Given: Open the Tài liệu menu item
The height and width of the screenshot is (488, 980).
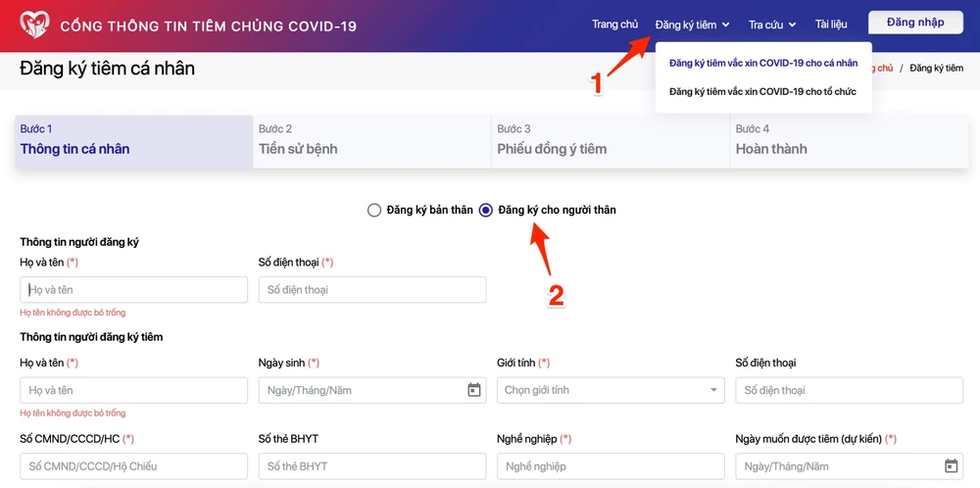Looking at the screenshot, I should pyautogui.click(x=830, y=24).
